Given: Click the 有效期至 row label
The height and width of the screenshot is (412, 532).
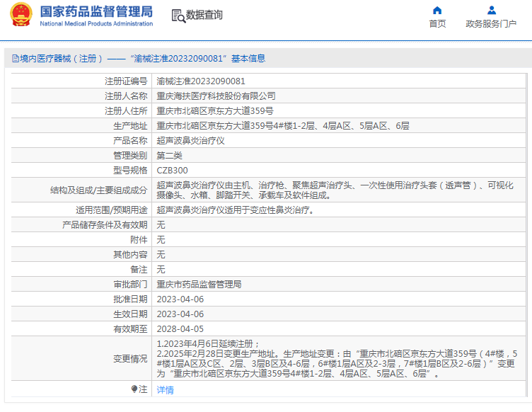Looking at the screenshot, I should 130,329.
